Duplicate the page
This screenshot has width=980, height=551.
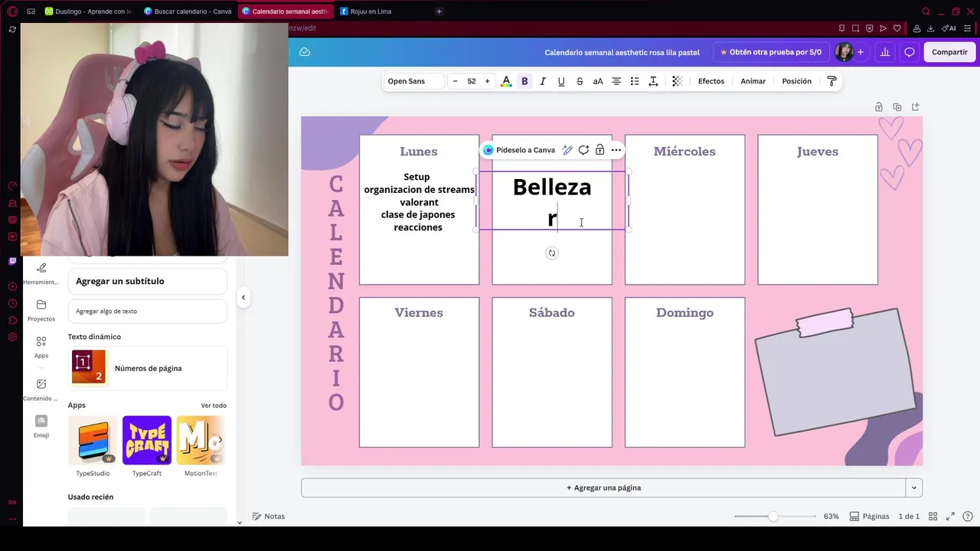coord(897,107)
